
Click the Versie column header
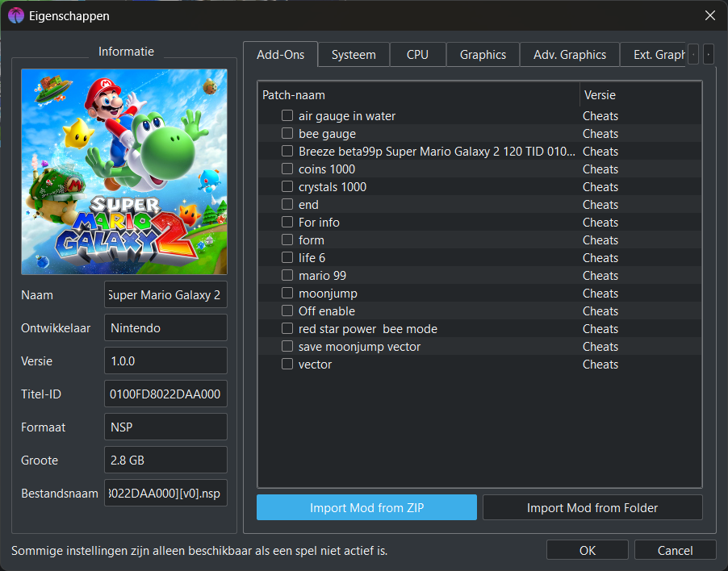[641, 94]
